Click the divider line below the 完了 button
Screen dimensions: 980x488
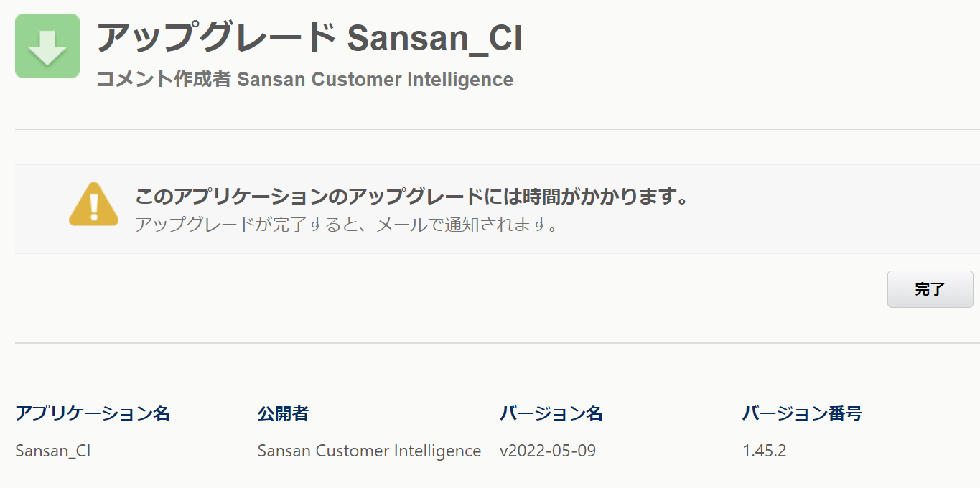pos(498,343)
